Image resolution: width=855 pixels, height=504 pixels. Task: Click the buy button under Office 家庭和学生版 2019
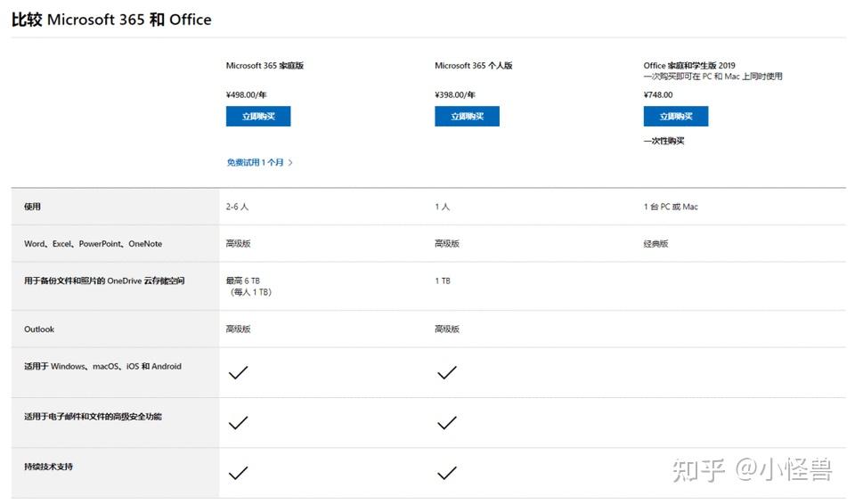676,117
